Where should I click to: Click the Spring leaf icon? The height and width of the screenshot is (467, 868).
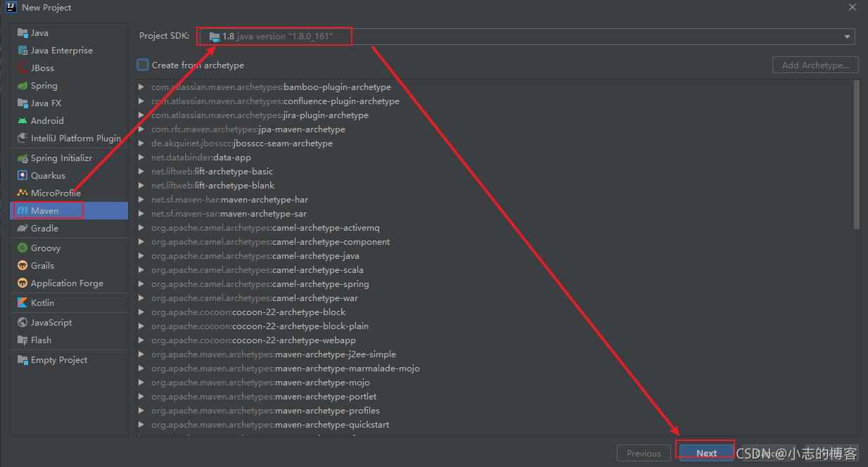tap(23, 85)
